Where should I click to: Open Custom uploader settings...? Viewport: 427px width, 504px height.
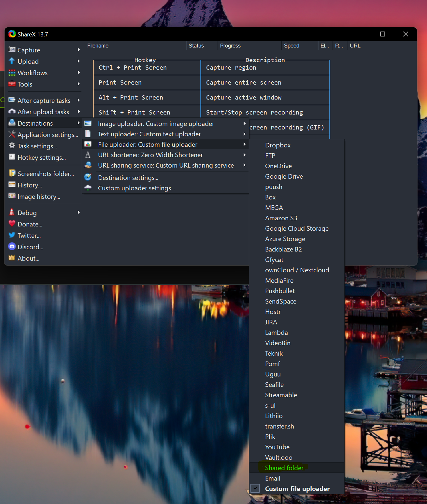click(136, 188)
